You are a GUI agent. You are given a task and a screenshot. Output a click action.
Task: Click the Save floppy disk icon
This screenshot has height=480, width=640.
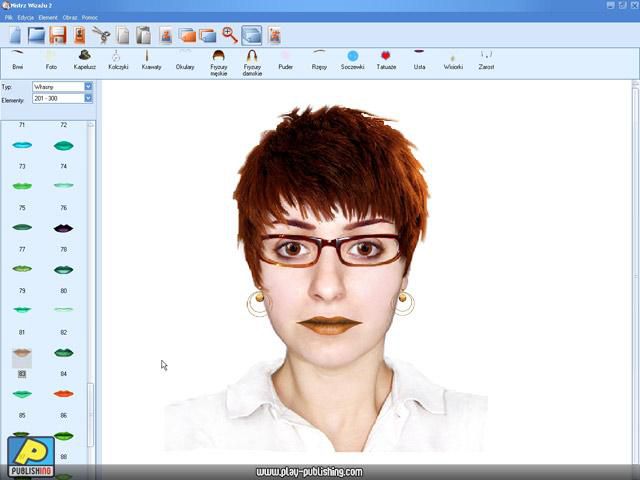[x=58, y=35]
